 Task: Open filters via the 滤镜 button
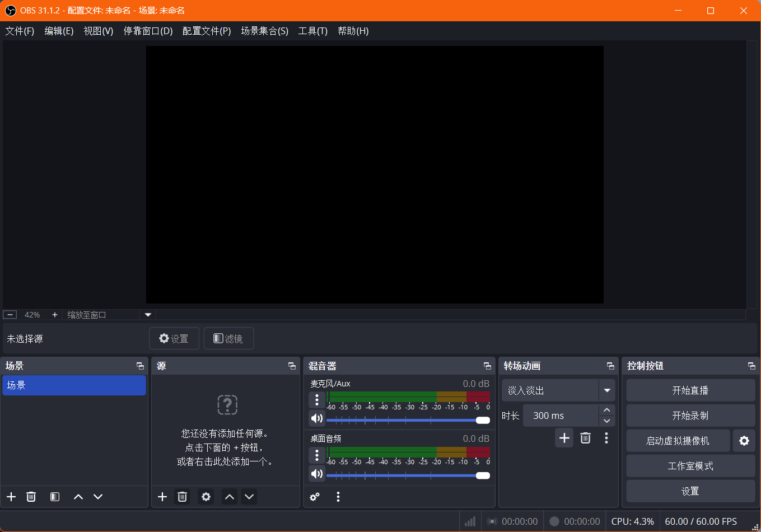click(x=228, y=338)
